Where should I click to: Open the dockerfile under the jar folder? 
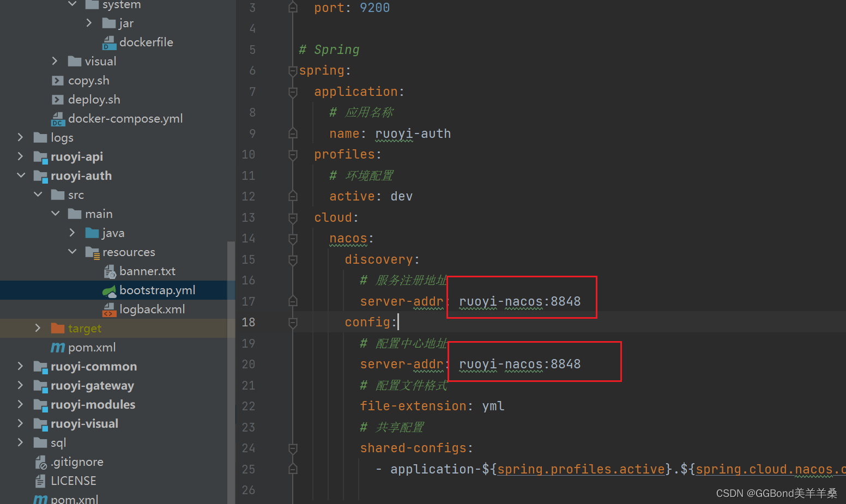(x=146, y=42)
